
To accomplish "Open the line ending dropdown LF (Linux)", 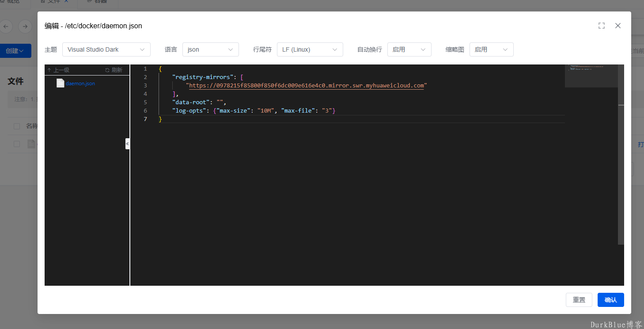I will pos(310,49).
